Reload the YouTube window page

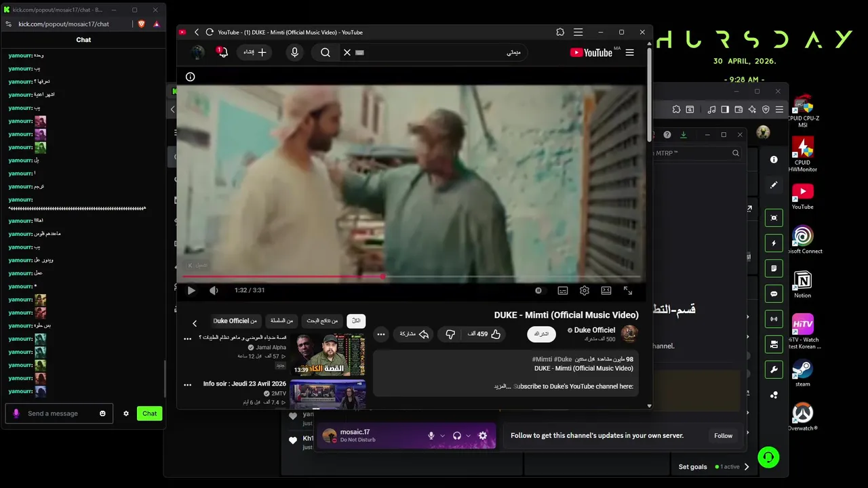coord(210,32)
